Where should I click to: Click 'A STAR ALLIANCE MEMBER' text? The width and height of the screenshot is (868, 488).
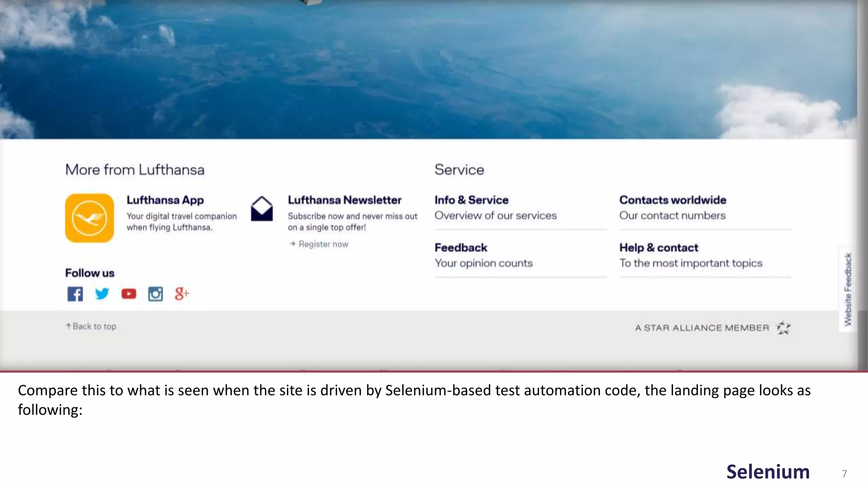(x=702, y=328)
